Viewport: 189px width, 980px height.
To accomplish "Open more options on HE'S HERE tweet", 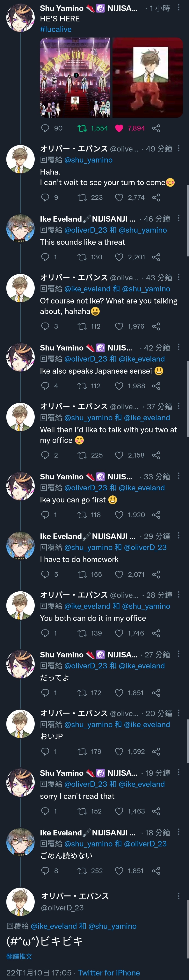I will coord(178,8).
